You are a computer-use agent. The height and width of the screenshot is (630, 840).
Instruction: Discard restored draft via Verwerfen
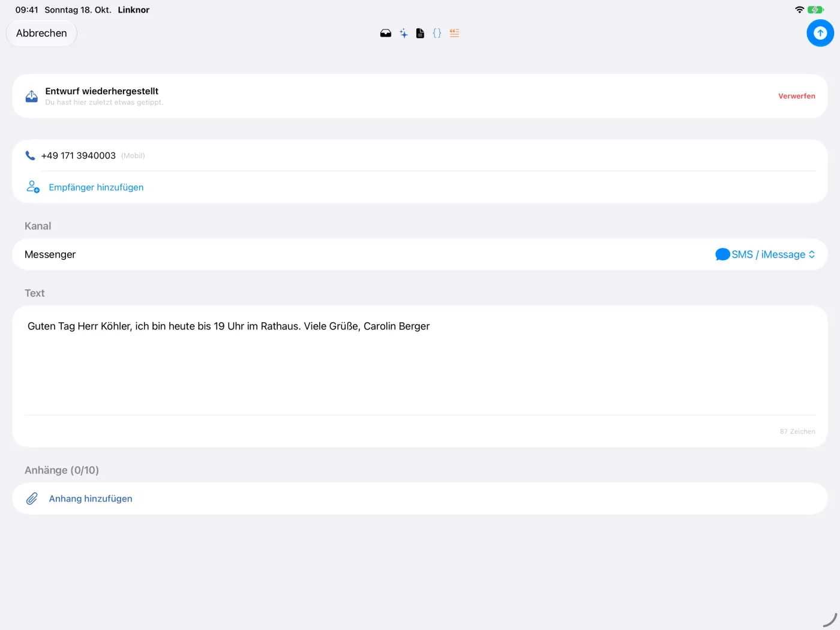click(797, 96)
